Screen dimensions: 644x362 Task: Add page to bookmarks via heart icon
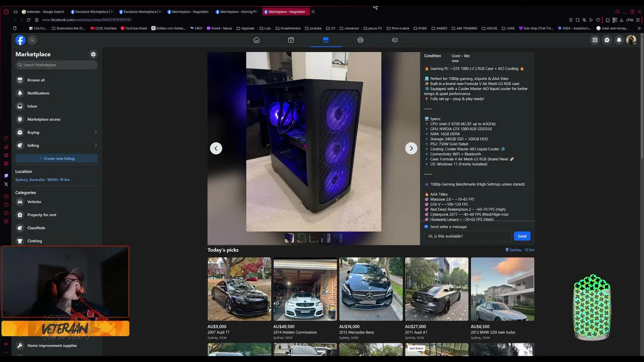599,20
